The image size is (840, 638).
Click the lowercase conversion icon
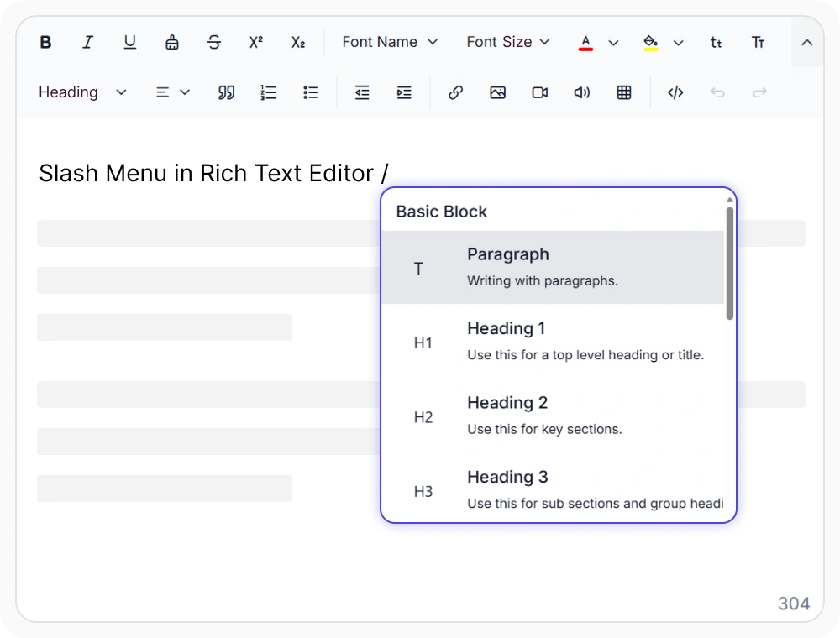(x=717, y=42)
